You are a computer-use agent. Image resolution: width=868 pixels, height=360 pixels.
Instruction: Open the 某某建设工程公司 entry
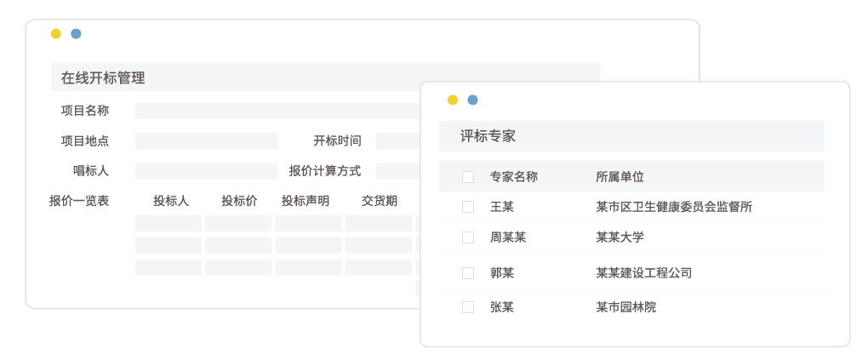pyautogui.click(x=643, y=273)
